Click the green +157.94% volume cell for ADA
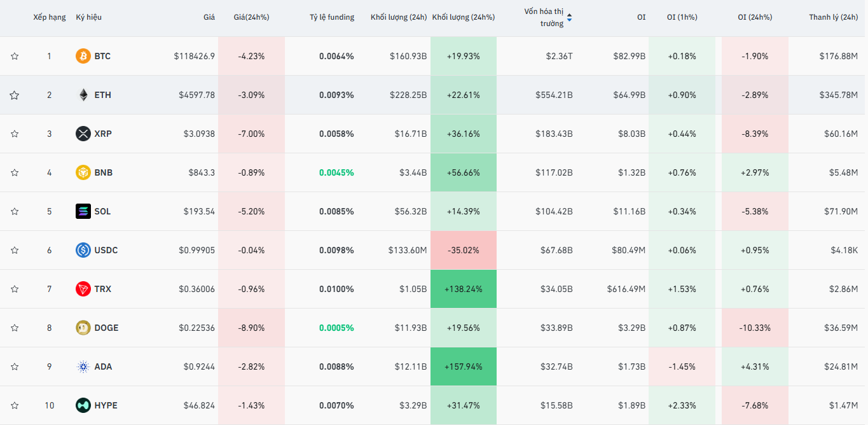The width and height of the screenshot is (868, 425). coord(463,366)
